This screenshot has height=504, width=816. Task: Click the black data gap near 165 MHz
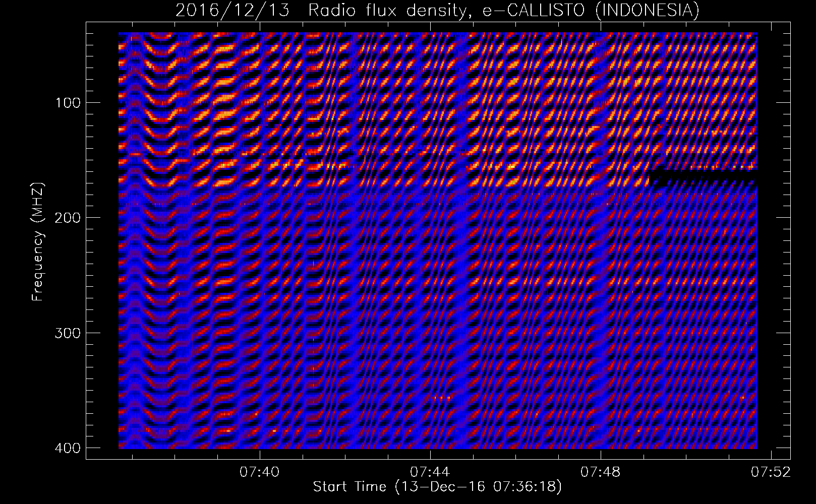(704, 177)
